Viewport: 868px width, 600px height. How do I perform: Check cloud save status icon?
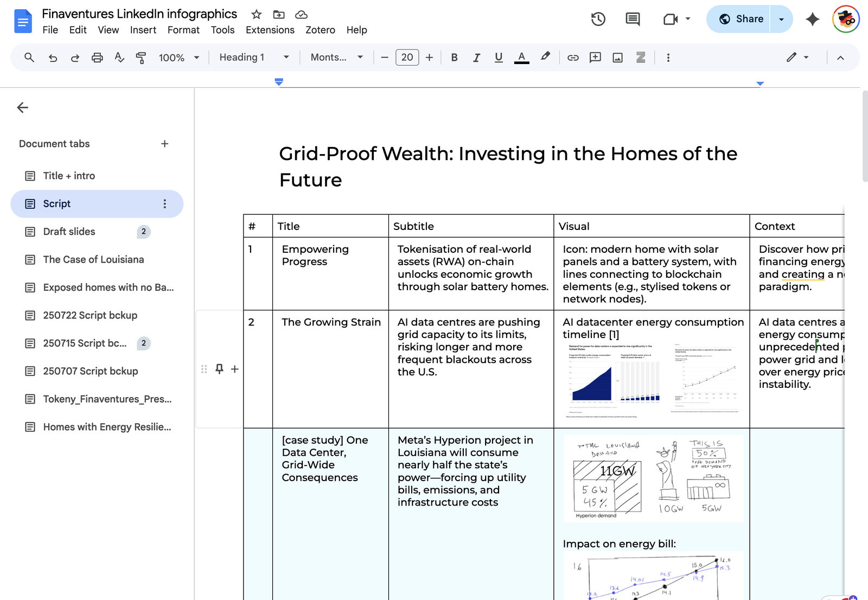[301, 15]
